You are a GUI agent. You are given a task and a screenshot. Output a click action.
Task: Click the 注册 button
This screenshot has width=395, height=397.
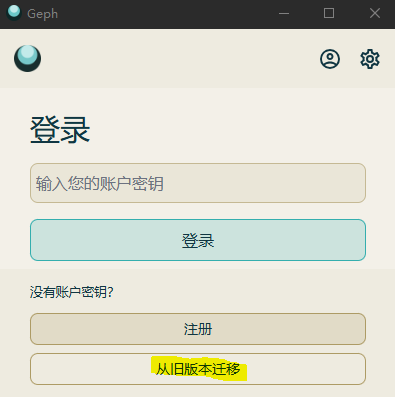pyautogui.click(x=198, y=329)
